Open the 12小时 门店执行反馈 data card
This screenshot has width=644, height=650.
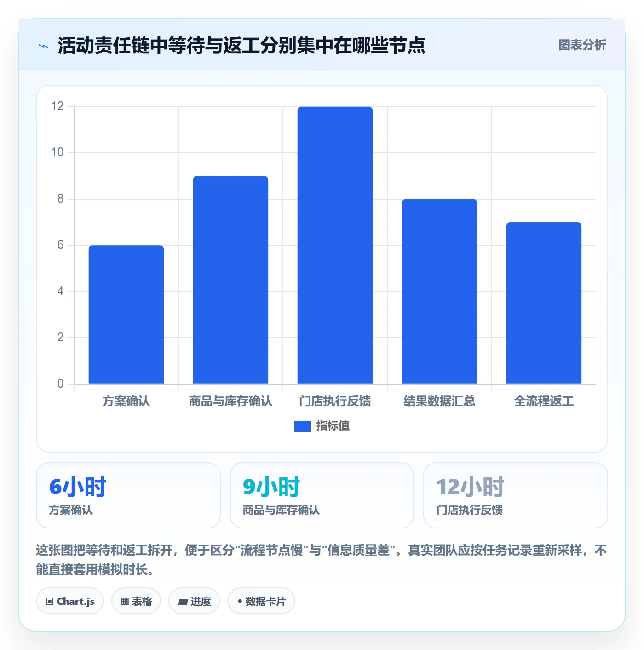tap(516, 495)
